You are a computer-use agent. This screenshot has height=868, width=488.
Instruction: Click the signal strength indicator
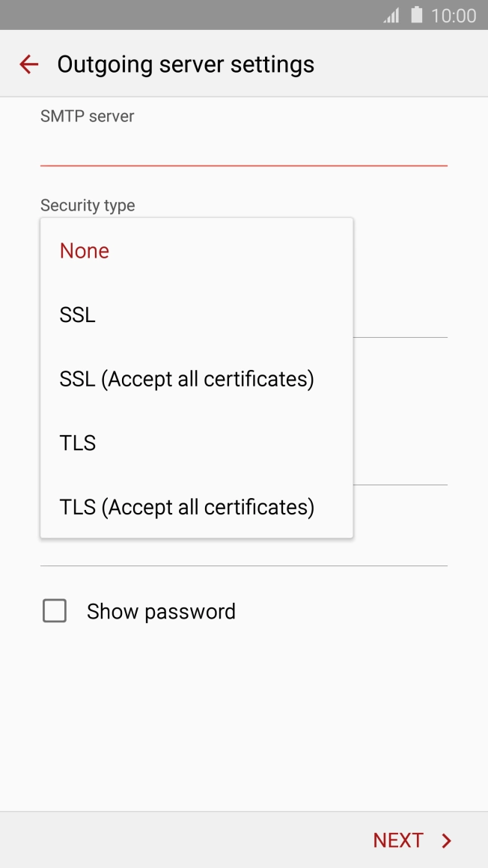click(x=391, y=15)
